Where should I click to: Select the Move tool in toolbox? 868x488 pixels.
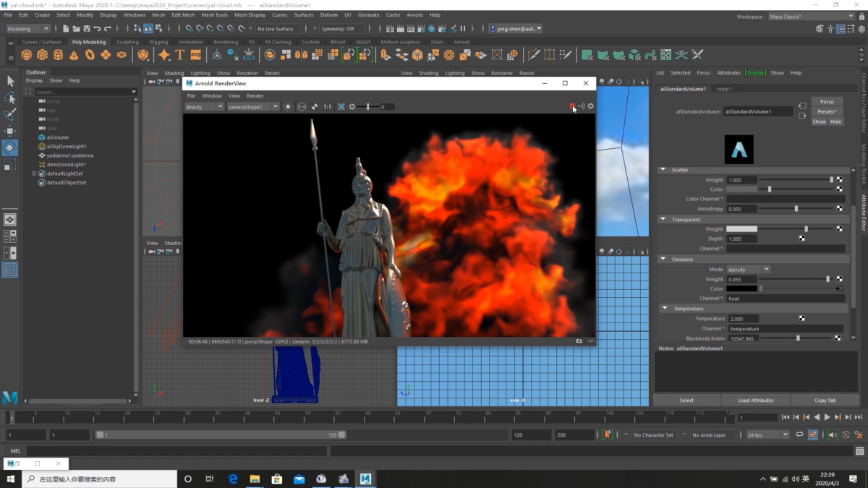[10, 131]
